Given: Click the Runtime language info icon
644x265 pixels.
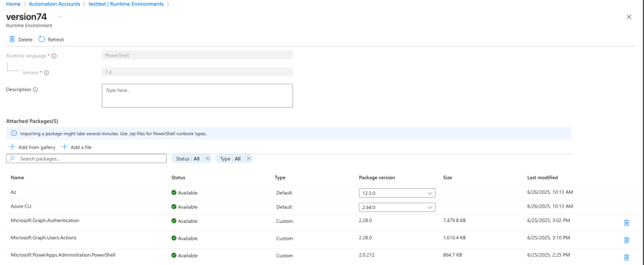Looking at the screenshot, I should pos(54,56).
